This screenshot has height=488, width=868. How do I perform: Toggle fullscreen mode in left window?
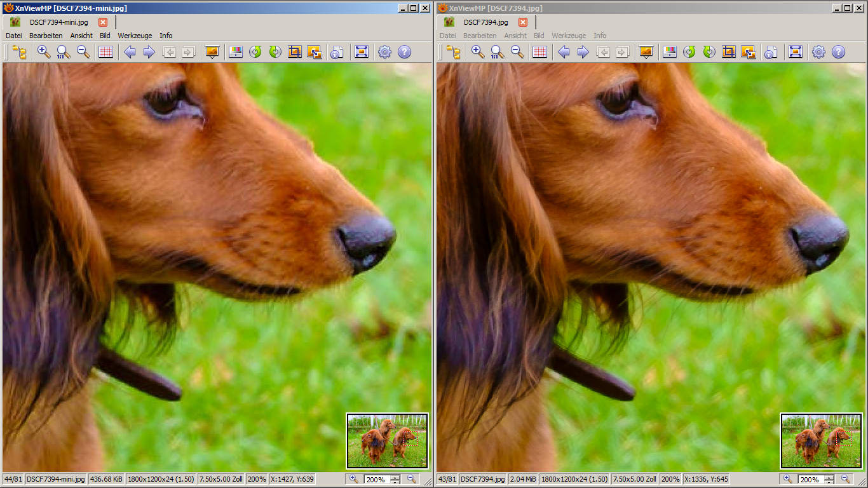[362, 52]
